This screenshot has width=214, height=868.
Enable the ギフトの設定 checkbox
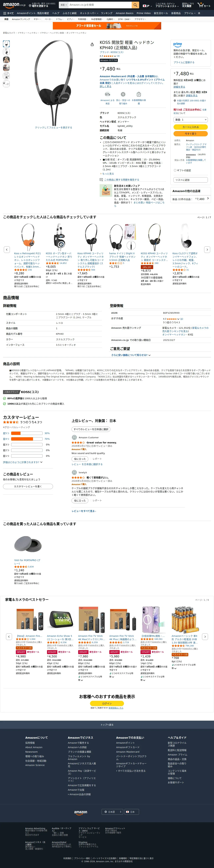175,170
